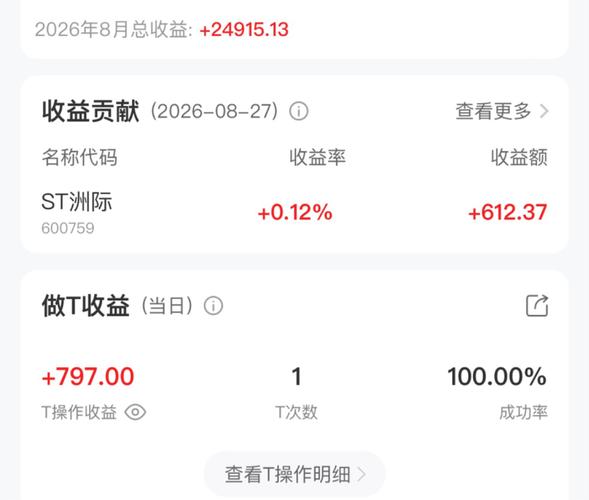This screenshot has width=589, height=500.
Task: Tap the +797.00 T操作收益 value
Action: (88, 376)
